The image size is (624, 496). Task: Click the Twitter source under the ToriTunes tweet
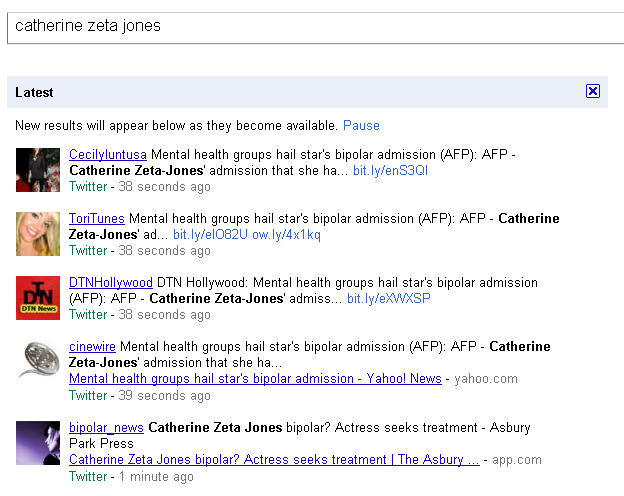[x=88, y=251]
